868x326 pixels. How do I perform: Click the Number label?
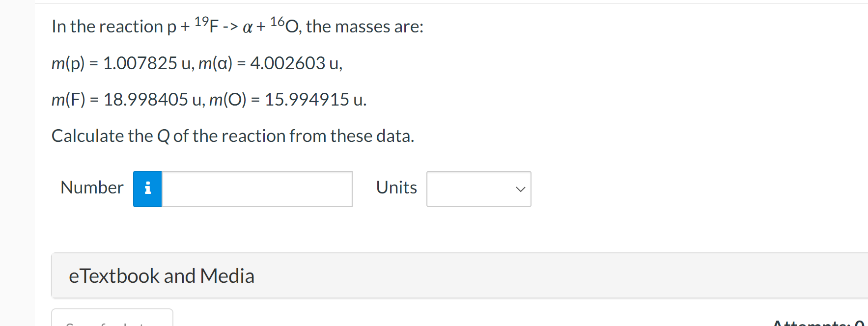coord(91,188)
